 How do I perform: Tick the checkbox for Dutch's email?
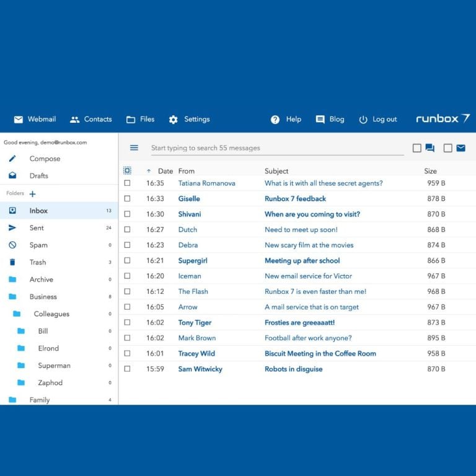(x=127, y=229)
